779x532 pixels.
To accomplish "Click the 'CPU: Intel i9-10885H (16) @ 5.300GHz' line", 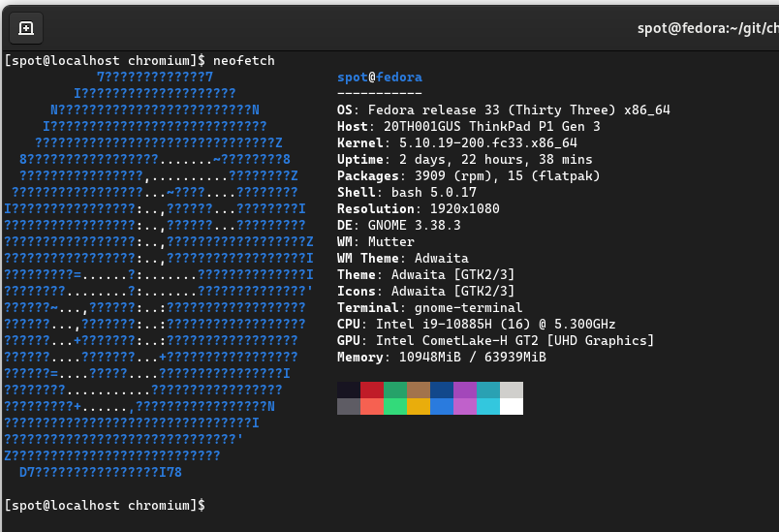I will 477,324.
